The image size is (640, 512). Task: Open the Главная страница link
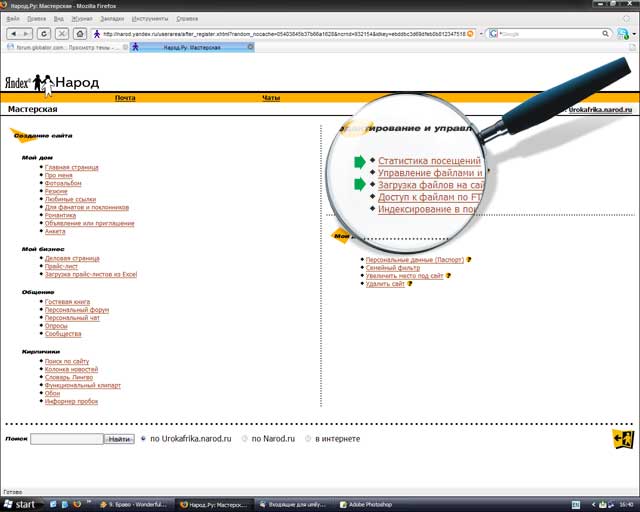coord(71,167)
